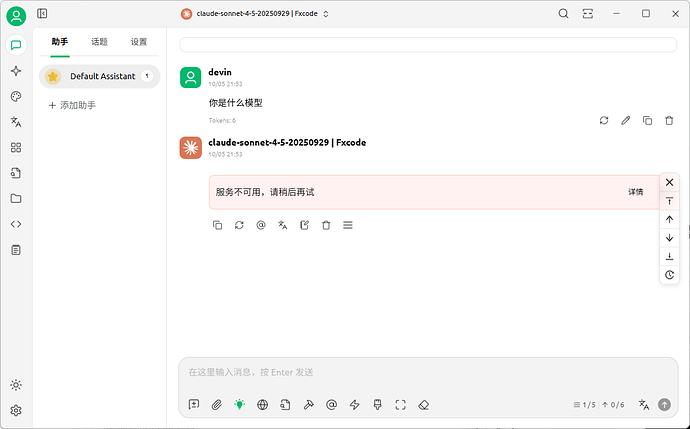The image size is (690, 429).
Task: Open chat history clock icon
Action: pos(669,275)
